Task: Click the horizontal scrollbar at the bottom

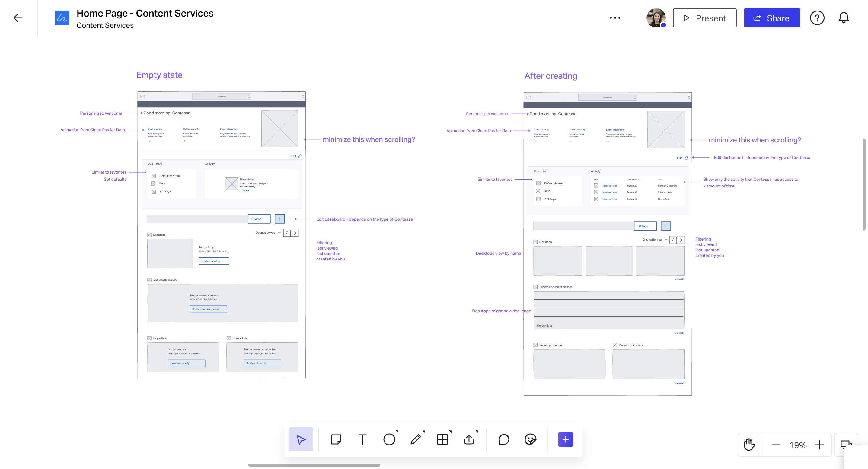Action: pyautogui.click(x=314, y=465)
